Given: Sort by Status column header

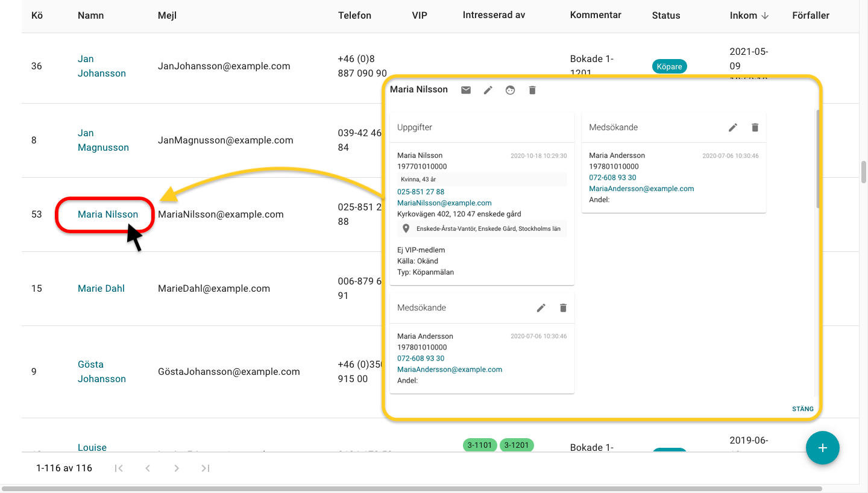Looking at the screenshot, I should point(666,15).
